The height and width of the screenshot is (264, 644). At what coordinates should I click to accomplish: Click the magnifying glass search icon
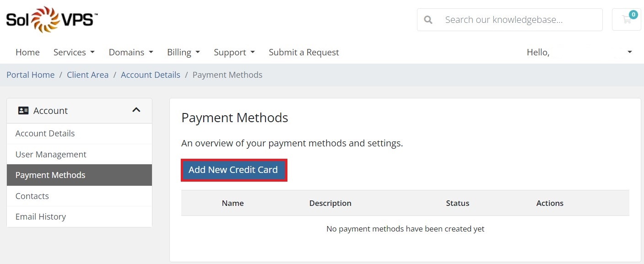click(428, 20)
